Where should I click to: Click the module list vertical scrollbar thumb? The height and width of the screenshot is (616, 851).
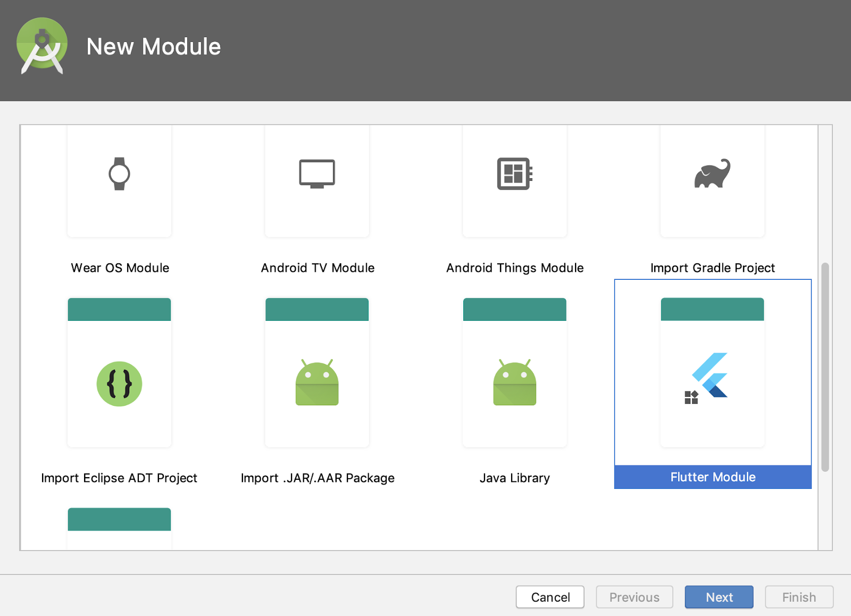point(825,367)
